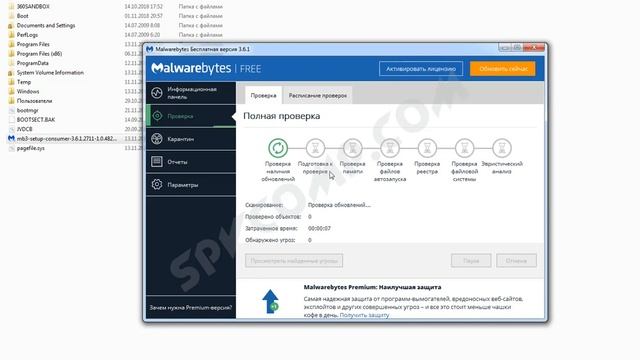
Task: Select the Boot folder icon in Explorer
Action: 11,16
